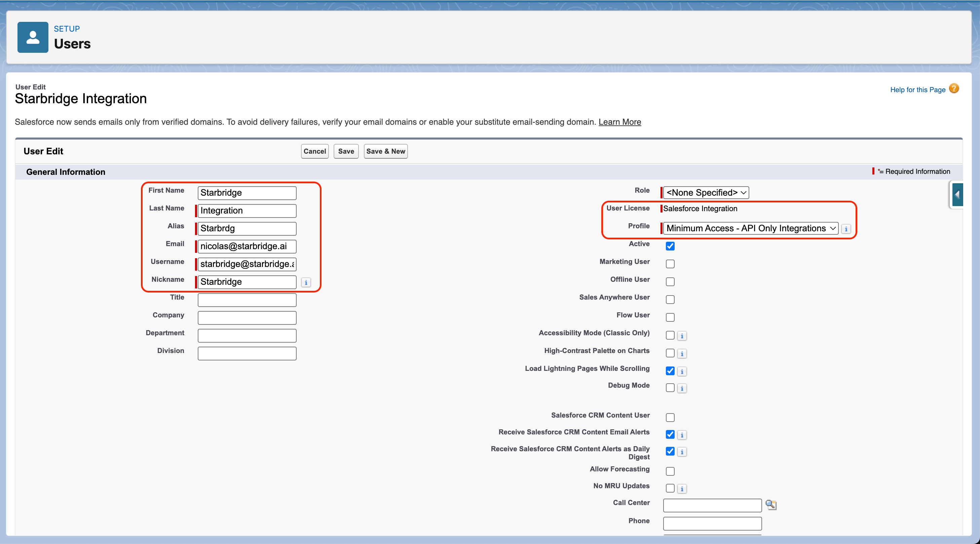
Task: Click the Alias input field
Action: 247,229
